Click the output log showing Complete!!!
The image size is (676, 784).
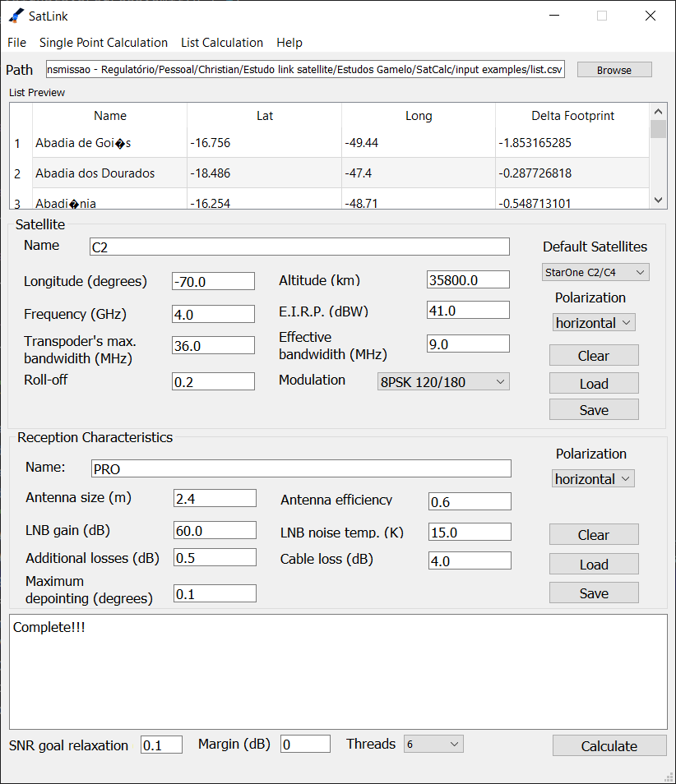click(338, 672)
